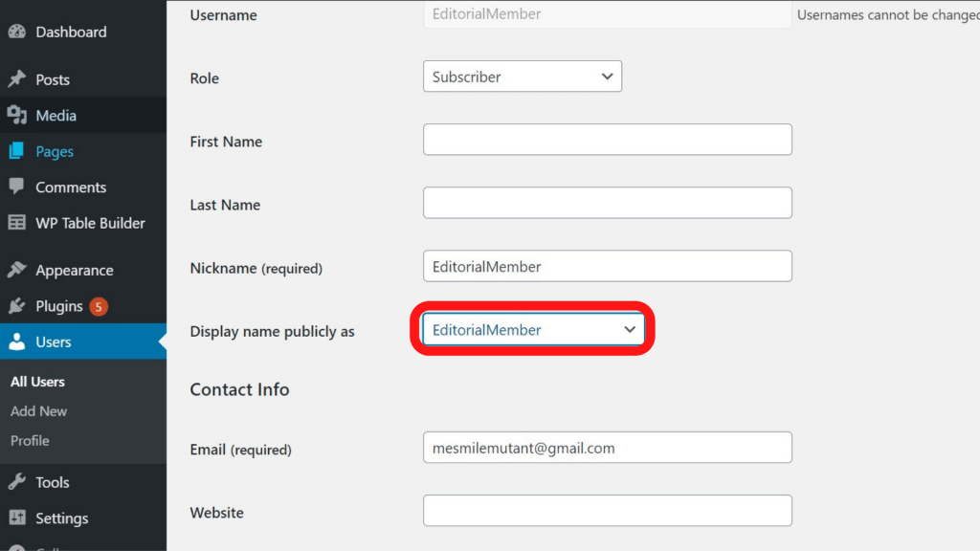Click the Plugins plug icon

[x=16, y=306]
